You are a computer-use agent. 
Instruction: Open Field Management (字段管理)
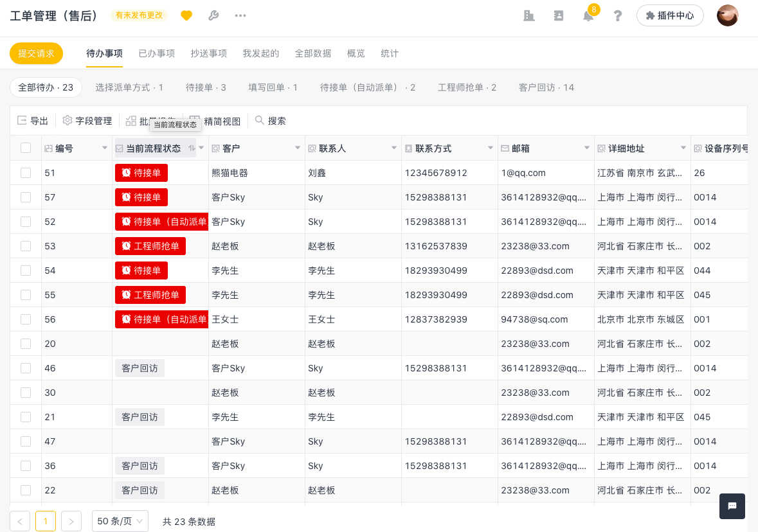coord(87,121)
